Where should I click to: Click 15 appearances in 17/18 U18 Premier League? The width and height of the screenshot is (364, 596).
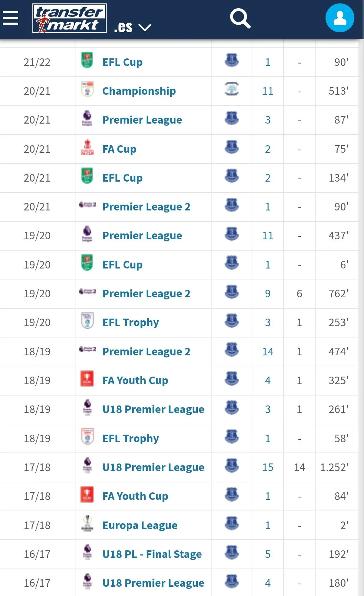(x=268, y=467)
